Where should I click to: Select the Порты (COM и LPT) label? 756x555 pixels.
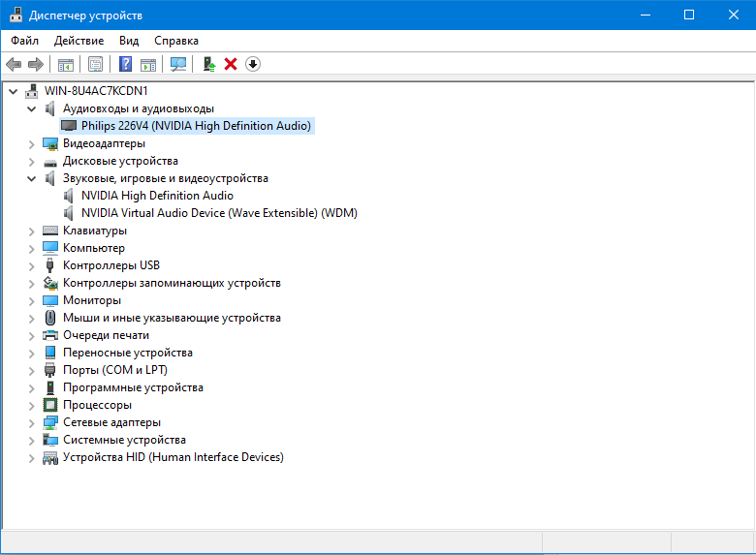click(x=115, y=370)
